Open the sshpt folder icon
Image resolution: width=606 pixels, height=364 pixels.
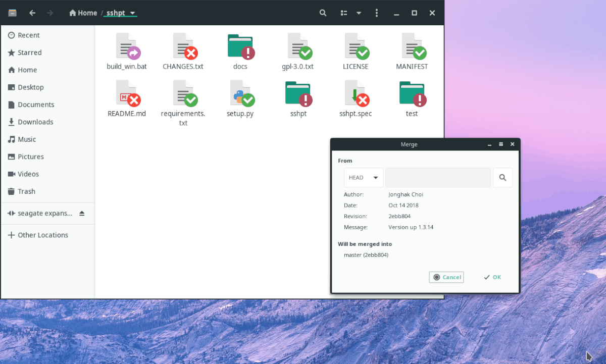[x=298, y=93]
